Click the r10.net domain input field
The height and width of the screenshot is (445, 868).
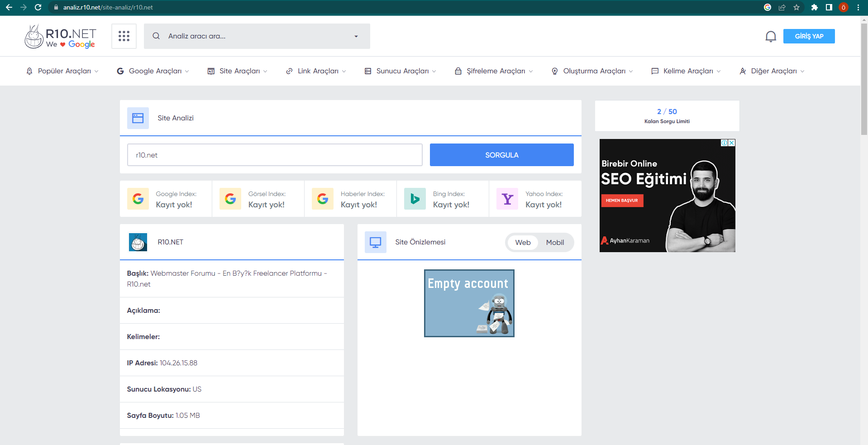(275, 155)
